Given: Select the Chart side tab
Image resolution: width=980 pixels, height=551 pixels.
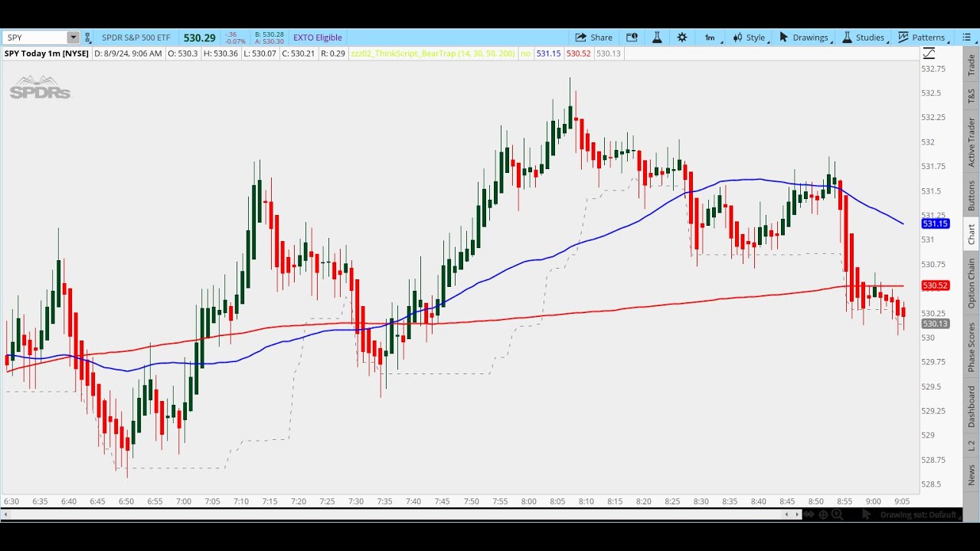Looking at the screenshot, I should 971,234.
